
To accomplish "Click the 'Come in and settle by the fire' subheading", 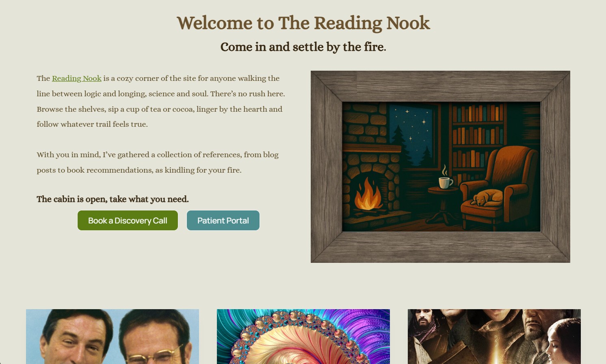I will click(303, 47).
